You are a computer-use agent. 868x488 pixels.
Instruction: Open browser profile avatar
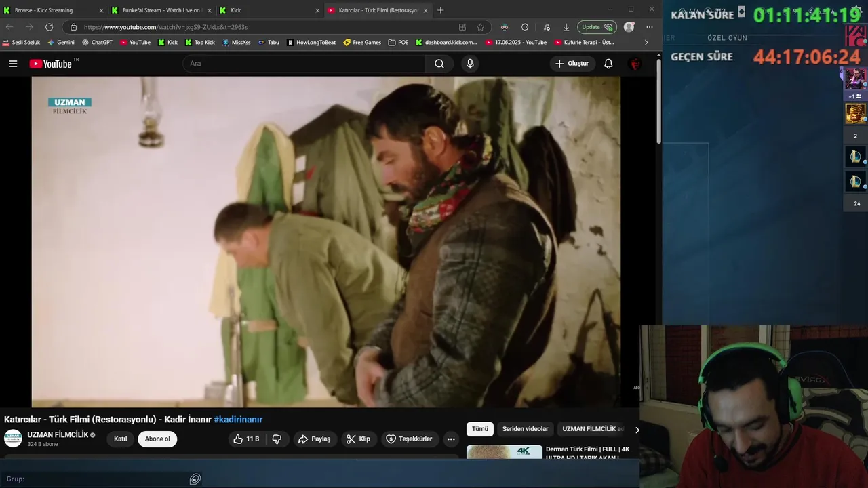629,27
